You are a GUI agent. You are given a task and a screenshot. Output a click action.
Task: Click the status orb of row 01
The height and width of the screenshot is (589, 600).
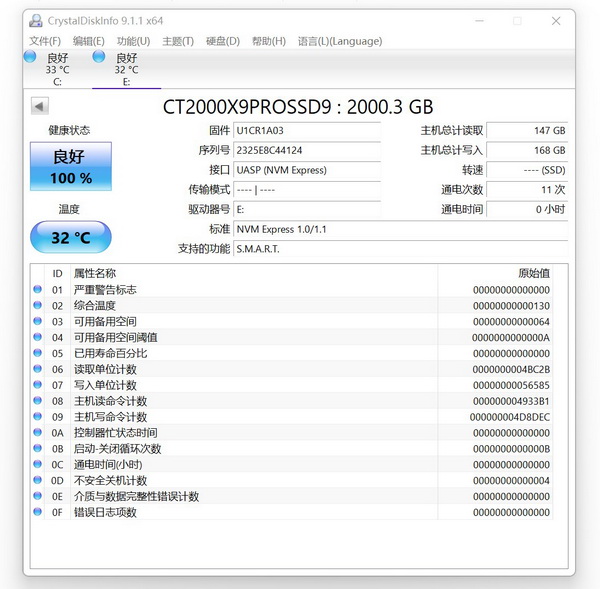[38, 289]
